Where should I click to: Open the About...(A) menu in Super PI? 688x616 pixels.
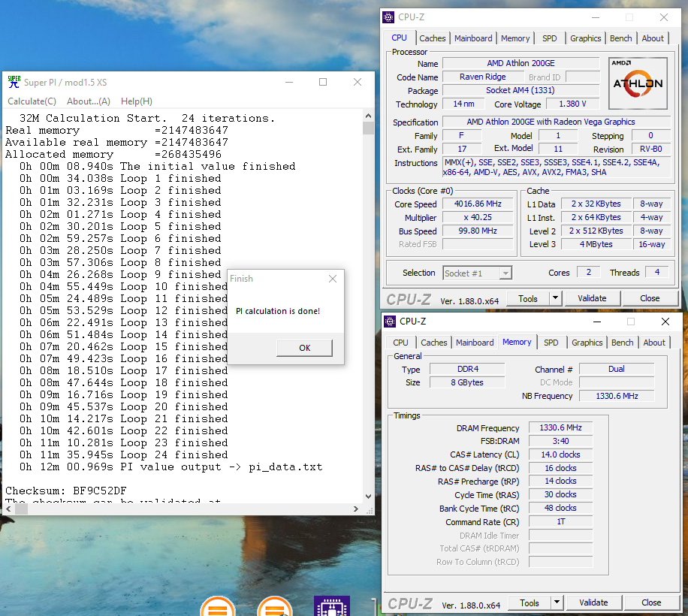pyautogui.click(x=88, y=101)
